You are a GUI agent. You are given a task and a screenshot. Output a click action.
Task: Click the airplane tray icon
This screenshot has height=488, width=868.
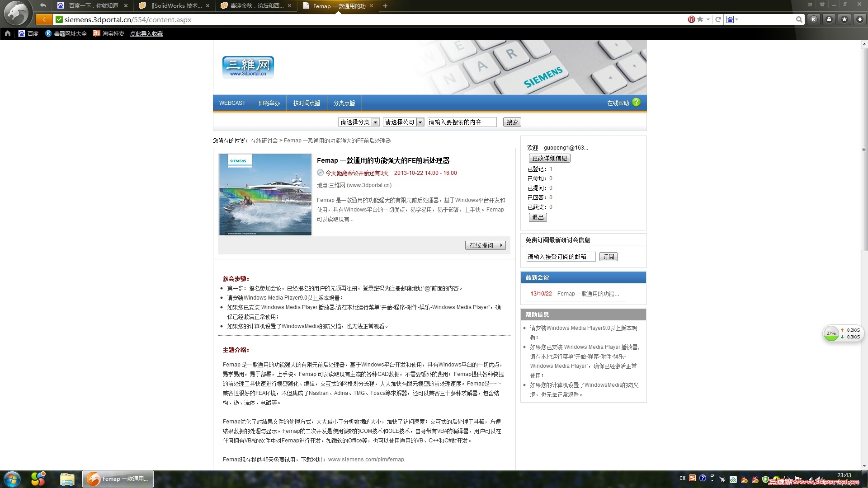pos(722,479)
